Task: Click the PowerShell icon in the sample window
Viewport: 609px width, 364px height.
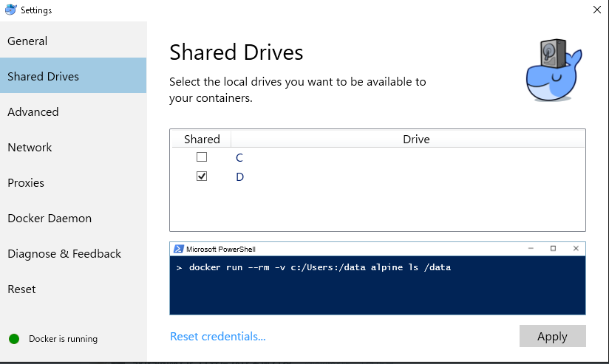Action: (x=177, y=249)
